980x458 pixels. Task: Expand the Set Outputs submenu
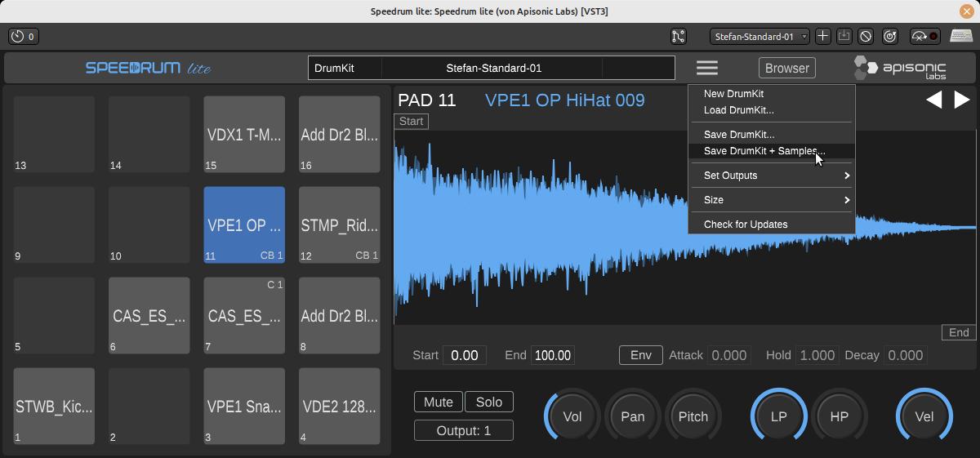point(772,176)
